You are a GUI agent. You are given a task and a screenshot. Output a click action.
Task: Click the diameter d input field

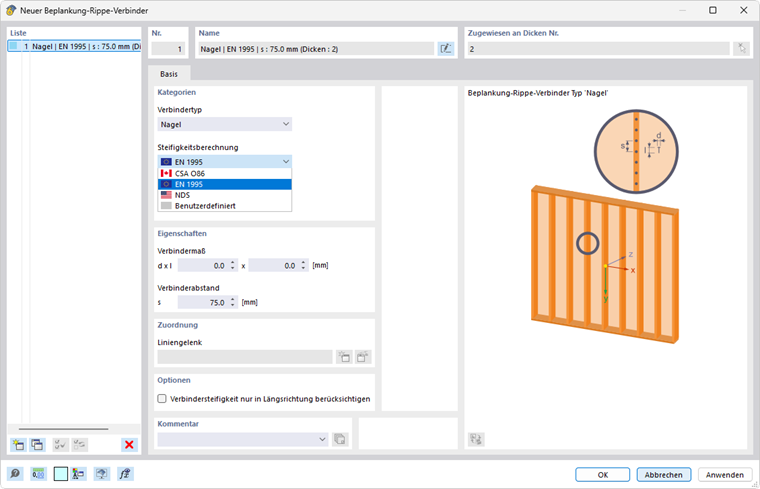[203, 265]
